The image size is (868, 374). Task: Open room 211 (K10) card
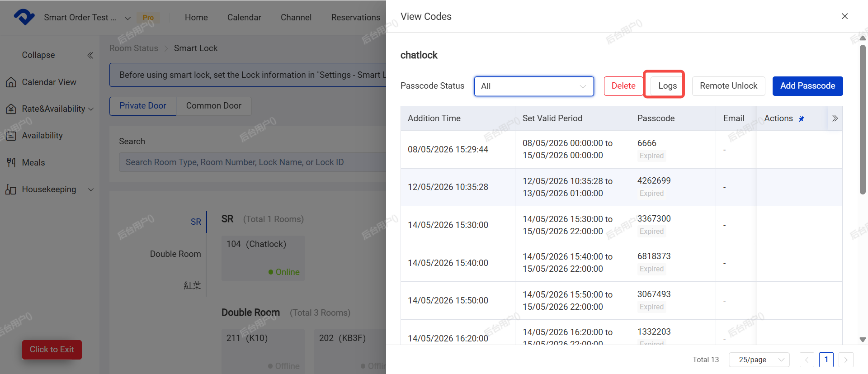[x=263, y=351]
